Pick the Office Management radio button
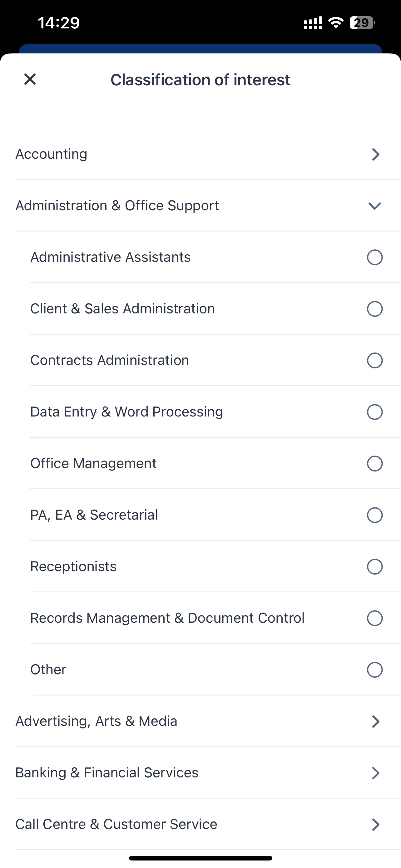Image resolution: width=401 pixels, height=868 pixels. [374, 463]
